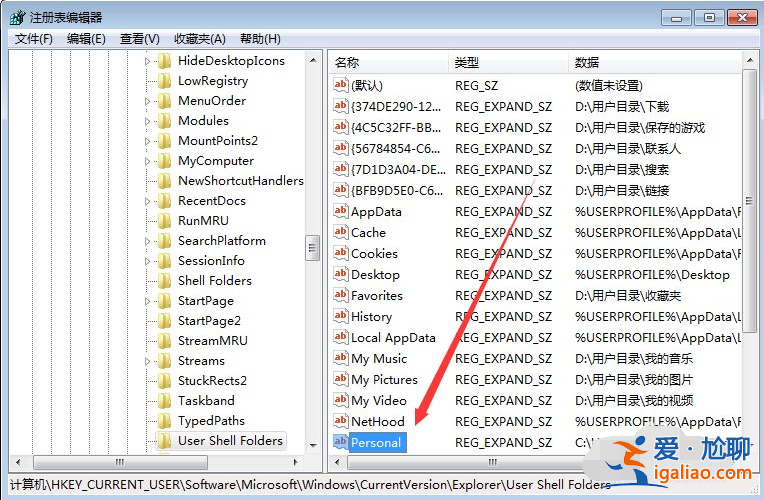Open the 文件(F) menu
Image resolution: width=764 pixels, height=500 pixels.
pyautogui.click(x=34, y=38)
